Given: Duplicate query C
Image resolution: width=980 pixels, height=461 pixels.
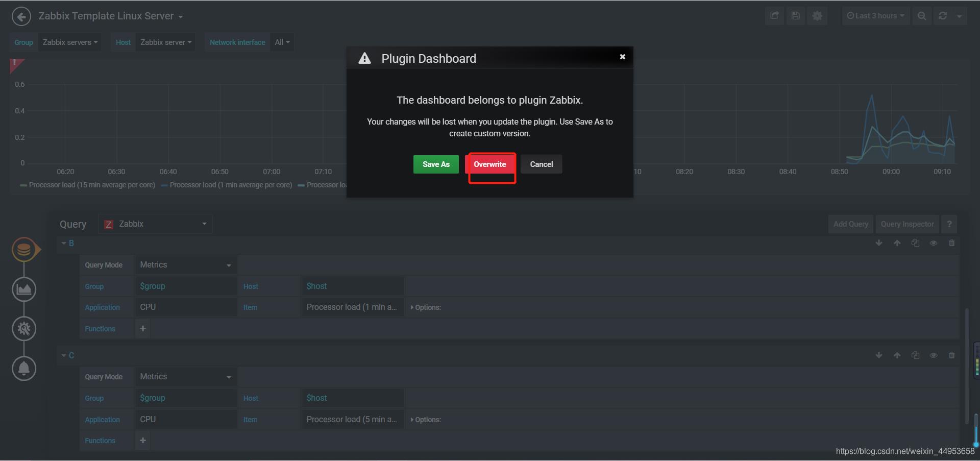Looking at the screenshot, I should click(x=915, y=355).
